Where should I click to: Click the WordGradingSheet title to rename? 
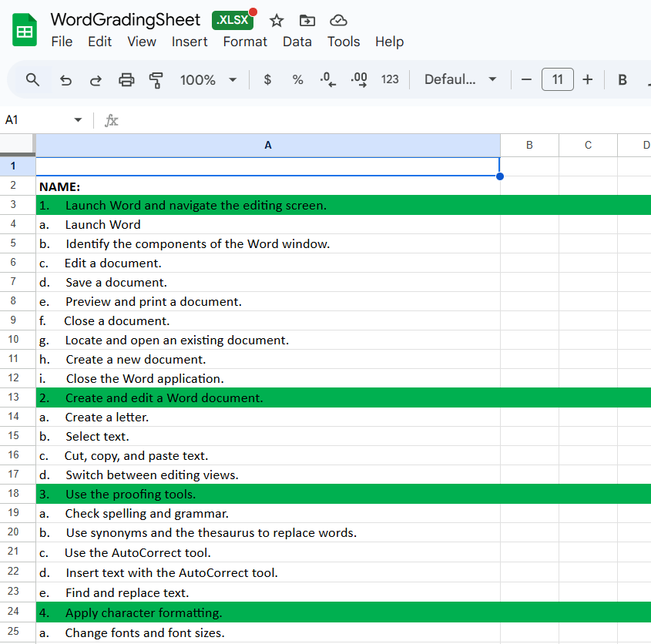point(126,20)
